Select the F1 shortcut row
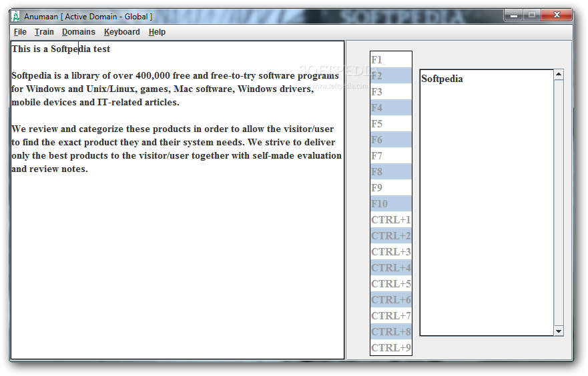588x376 pixels. pyautogui.click(x=390, y=59)
